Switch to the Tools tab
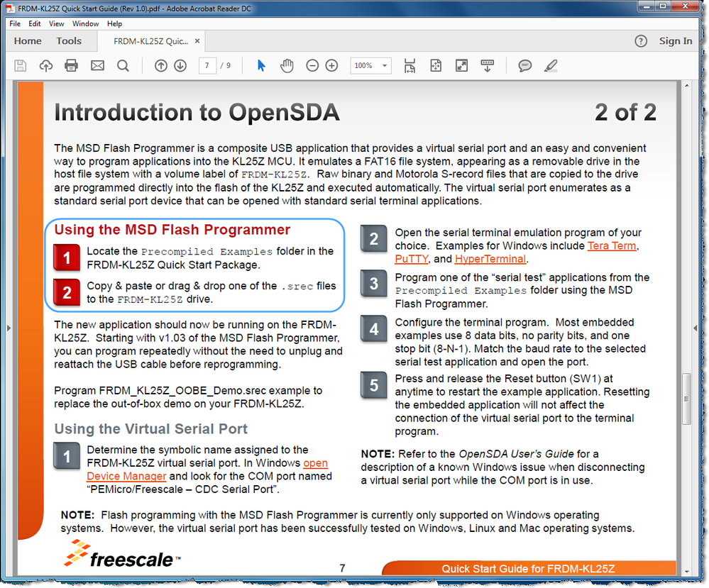 [x=69, y=41]
